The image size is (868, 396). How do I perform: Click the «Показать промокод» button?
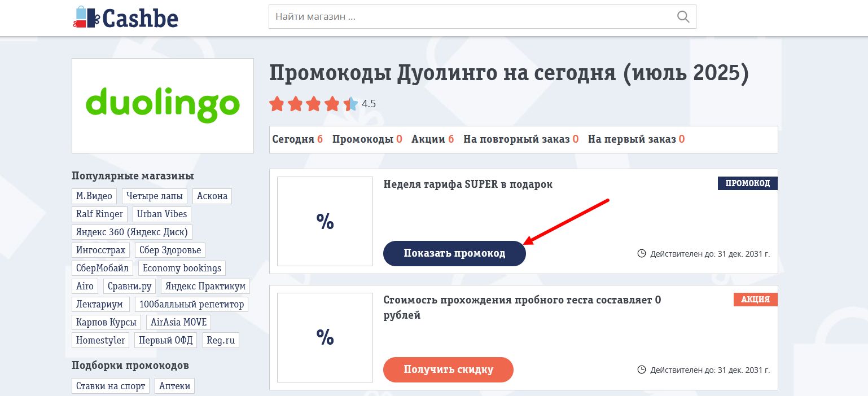point(454,253)
